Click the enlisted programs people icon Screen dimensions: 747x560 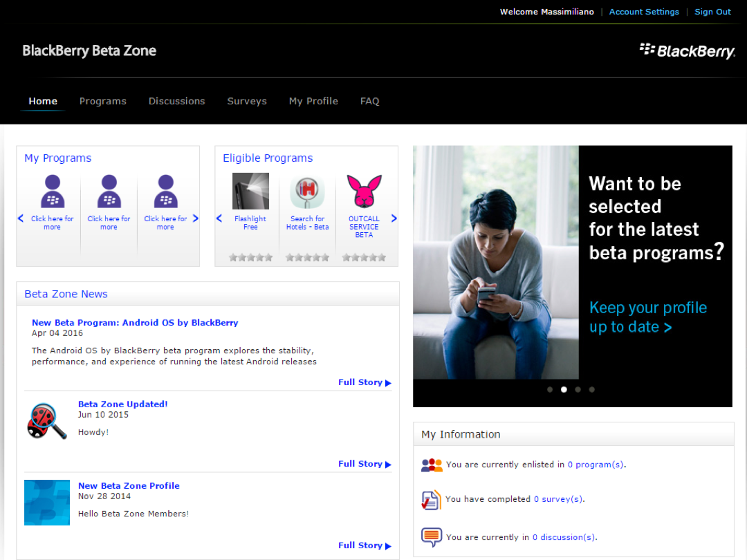[432, 465]
